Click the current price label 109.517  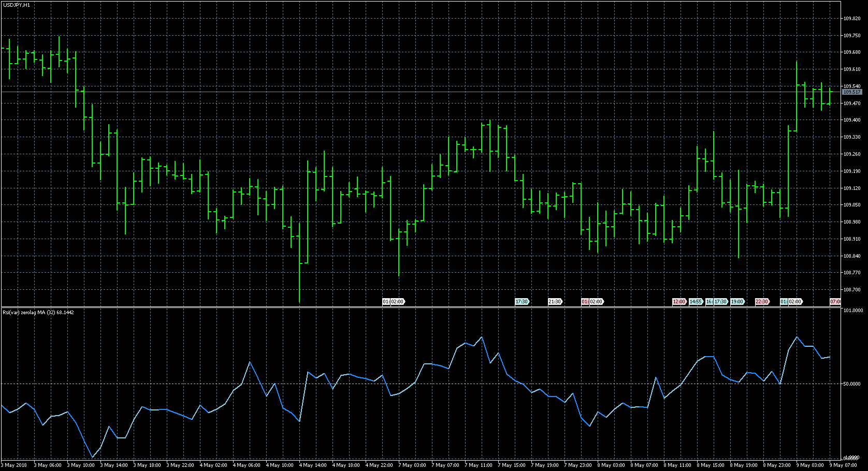(851, 92)
